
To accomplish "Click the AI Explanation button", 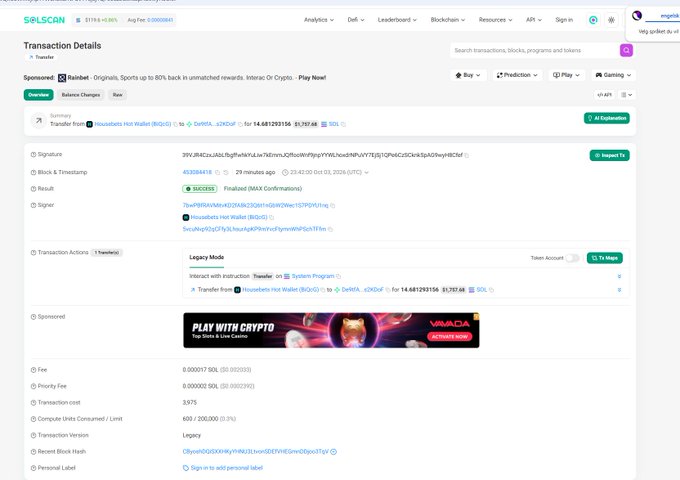I will click(607, 118).
